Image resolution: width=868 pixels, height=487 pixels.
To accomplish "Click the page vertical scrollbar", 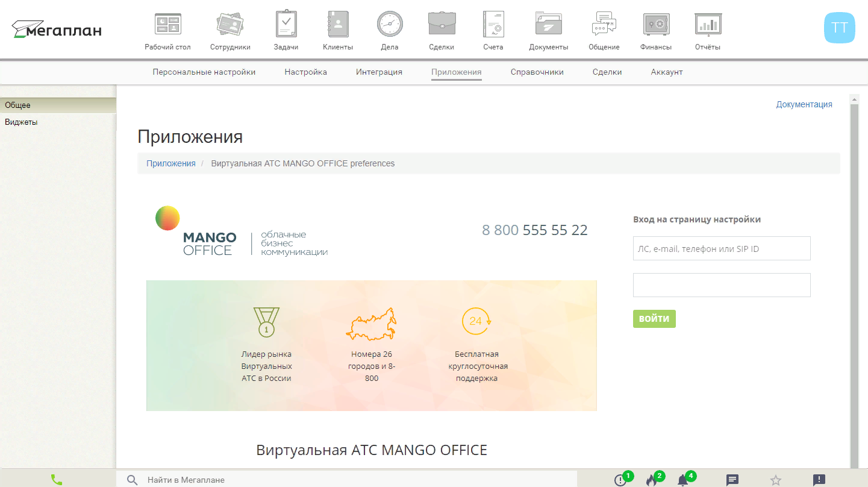I will tap(854, 286).
